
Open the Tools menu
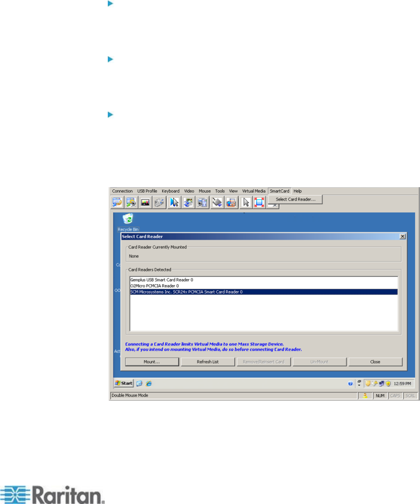[220, 191]
